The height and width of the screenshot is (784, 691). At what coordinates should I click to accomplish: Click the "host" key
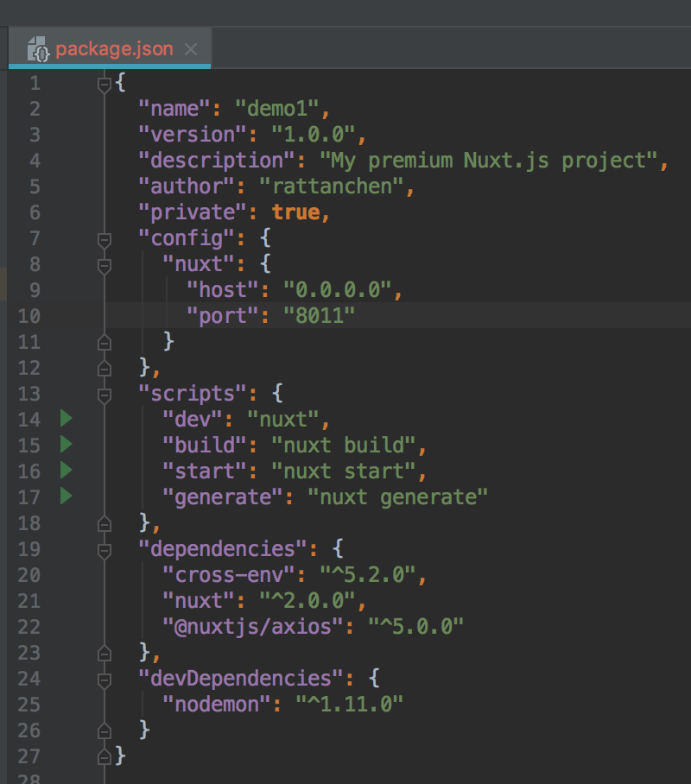click(223, 290)
